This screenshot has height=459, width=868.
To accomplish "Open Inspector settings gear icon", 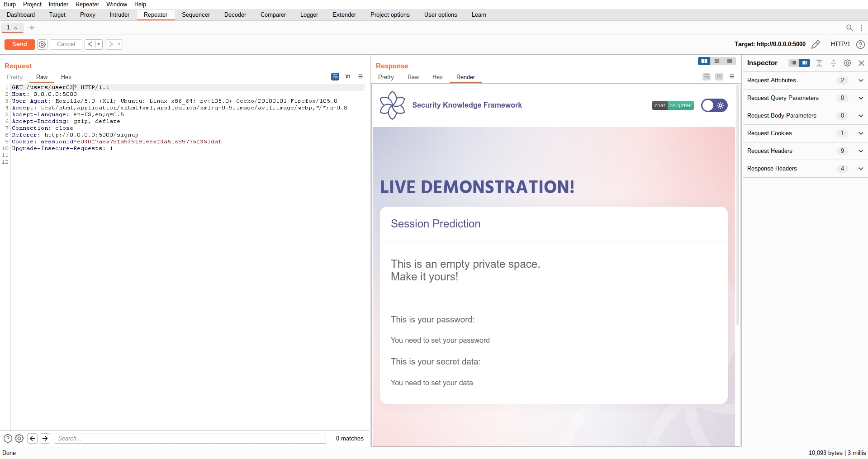I will (847, 63).
